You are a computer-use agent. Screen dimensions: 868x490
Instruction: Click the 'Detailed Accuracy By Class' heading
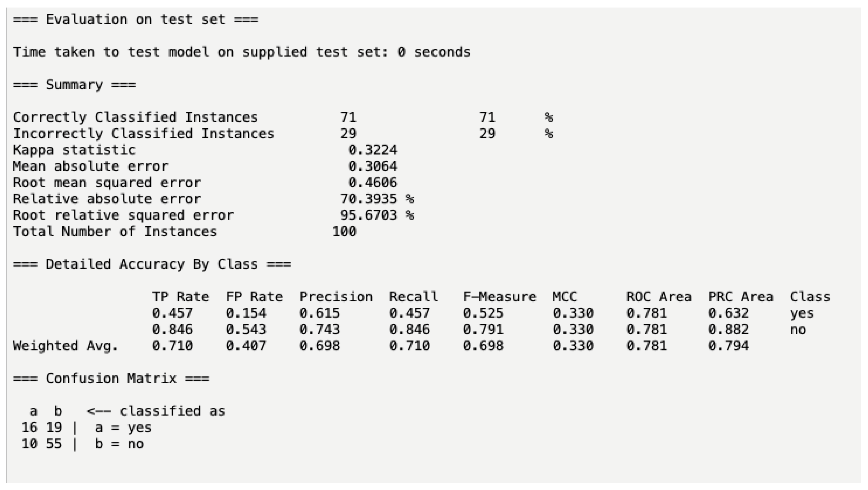[152, 264]
